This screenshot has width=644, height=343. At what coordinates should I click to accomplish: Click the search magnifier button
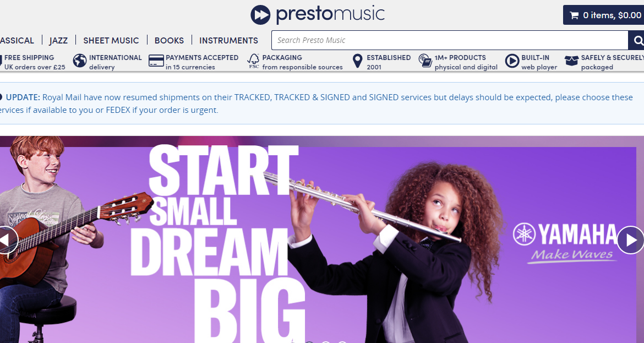click(637, 40)
